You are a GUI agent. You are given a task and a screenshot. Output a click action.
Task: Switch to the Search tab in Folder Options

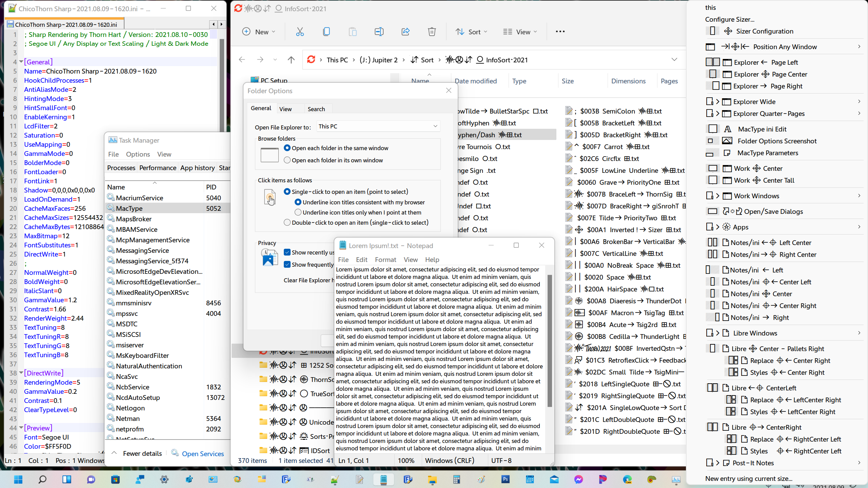click(316, 108)
